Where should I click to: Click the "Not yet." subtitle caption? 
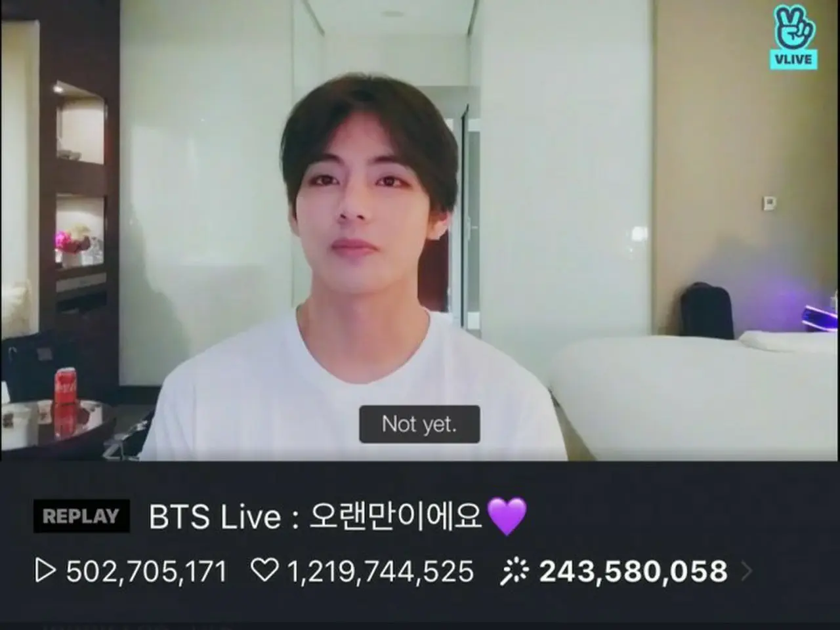[x=419, y=424]
